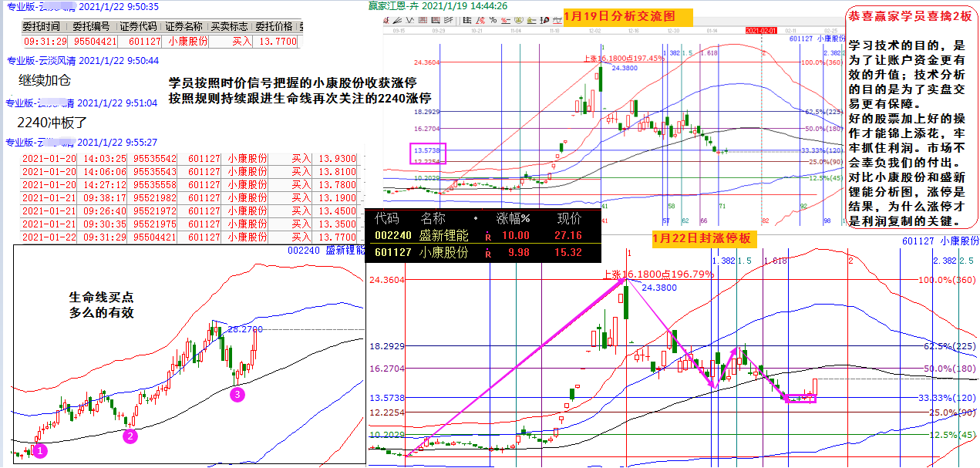
Task: Click the 委托时间 column header
Action: 45,27
